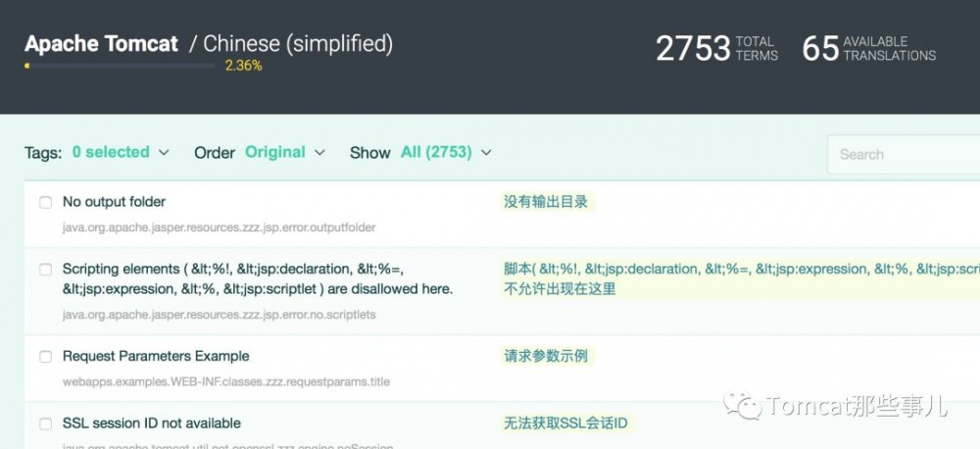Click the requestparams.title key path
The image size is (980, 449).
click(x=226, y=381)
